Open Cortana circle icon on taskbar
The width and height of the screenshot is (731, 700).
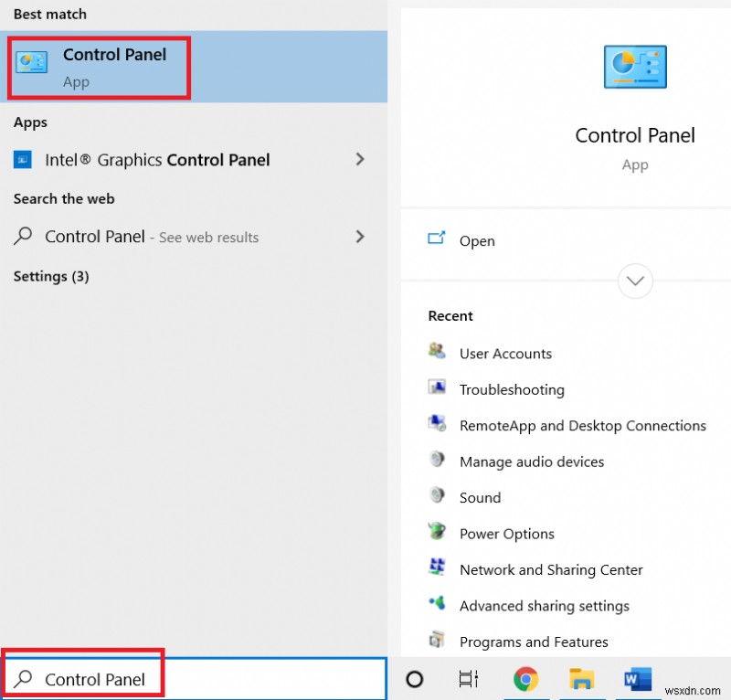tap(415, 679)
